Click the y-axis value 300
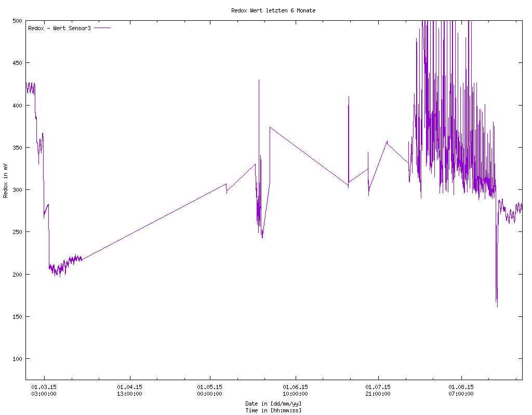532x415 pixels. tap(17, 189)
